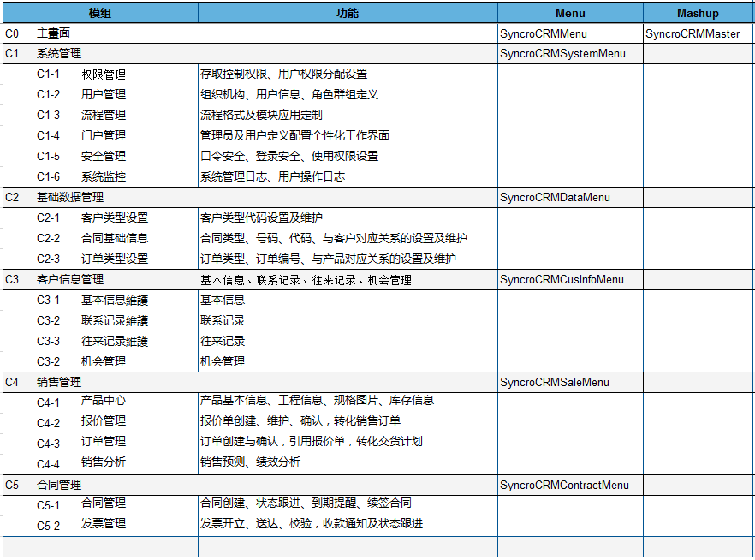Image resolution: width=755 pixels, height=560 pixels.
Task: Click the SyncroCRMMaster cell
Action: coord(699,33)
